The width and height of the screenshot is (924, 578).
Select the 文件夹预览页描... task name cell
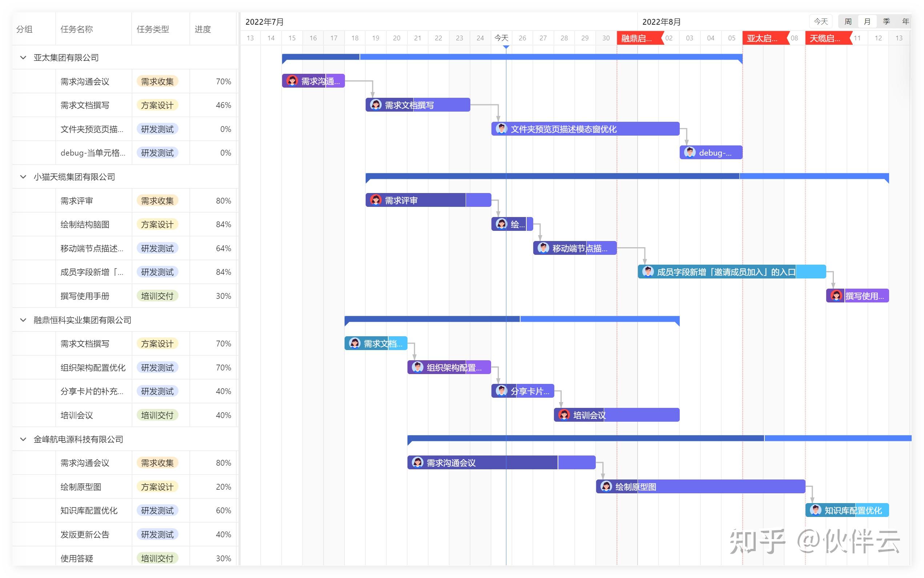pos(94,129)
